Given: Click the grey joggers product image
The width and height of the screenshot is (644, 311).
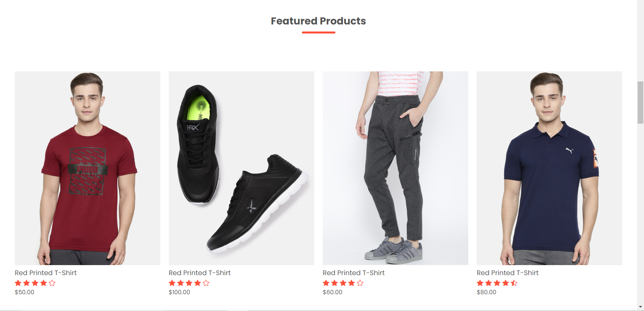Looking at the screenshot, I should pyautogui.click(x=395, y=168).
